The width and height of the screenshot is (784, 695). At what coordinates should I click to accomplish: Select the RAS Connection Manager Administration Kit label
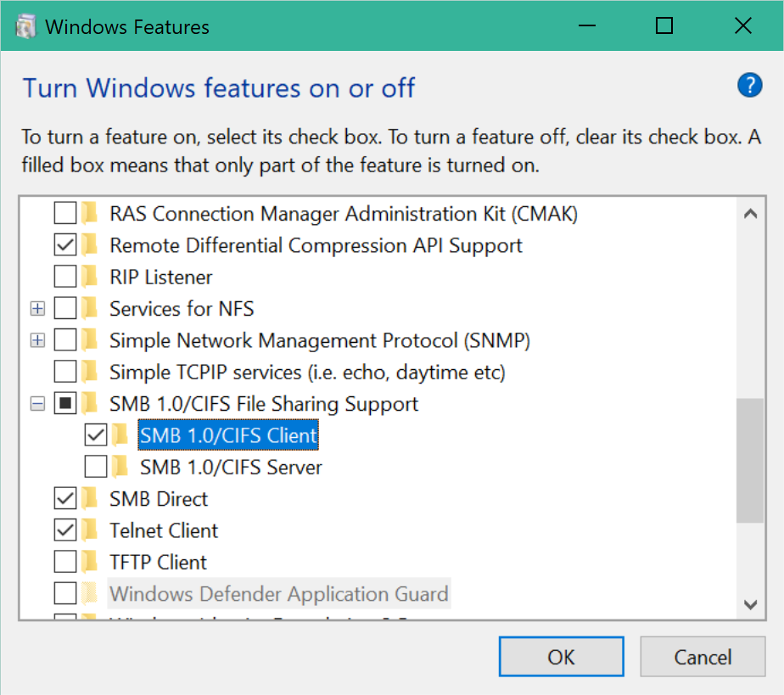click(x=344, y=214)
